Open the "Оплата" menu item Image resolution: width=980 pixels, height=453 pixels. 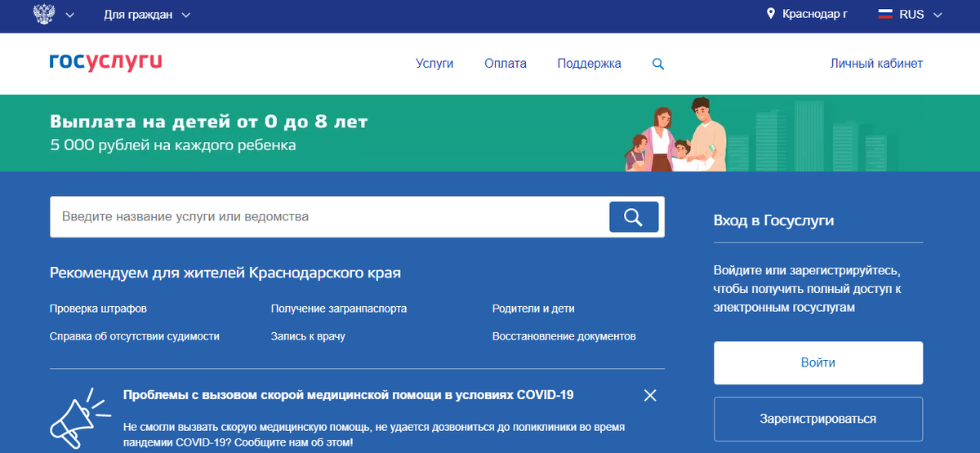tap(506, 64)
